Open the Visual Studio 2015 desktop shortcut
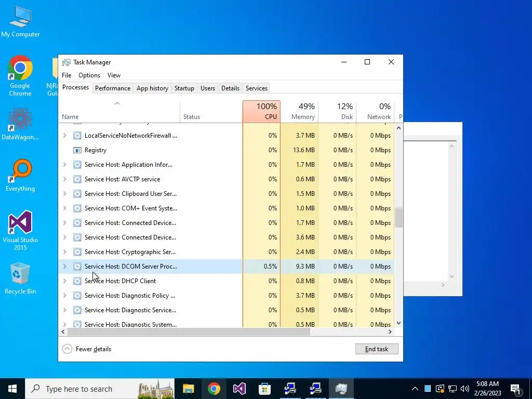 point(20,231)
